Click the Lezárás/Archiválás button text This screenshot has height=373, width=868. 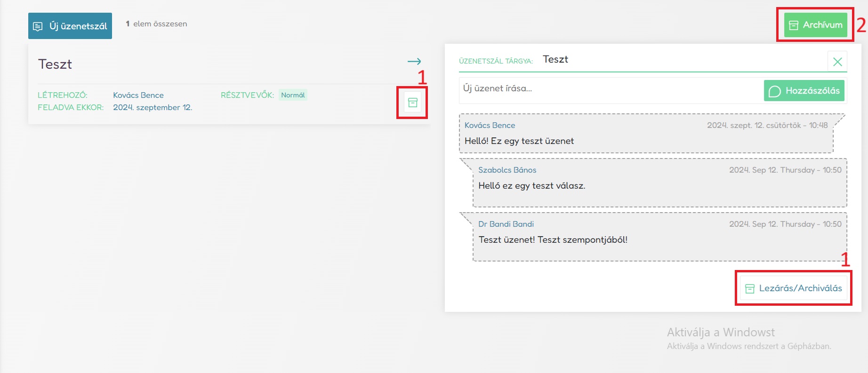click(x=800, y=288)
